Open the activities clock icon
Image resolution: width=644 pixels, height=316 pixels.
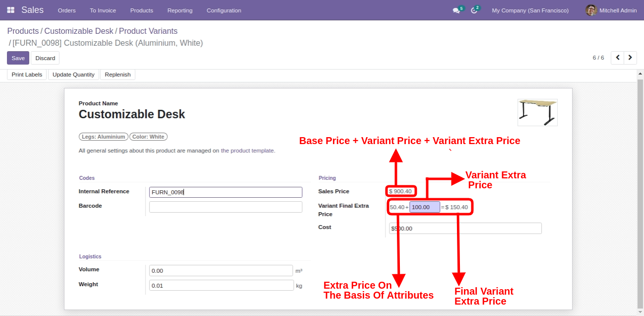tap(474, 10)
